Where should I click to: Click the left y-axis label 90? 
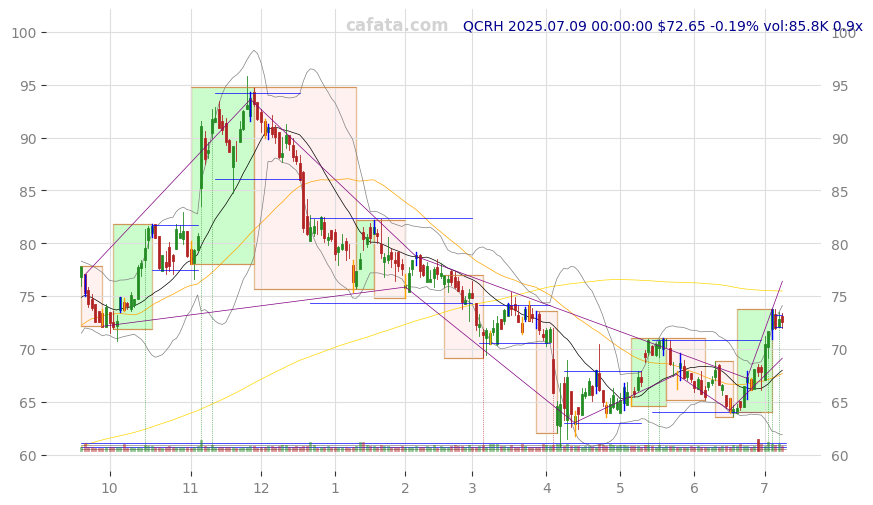tap(28, 139)
